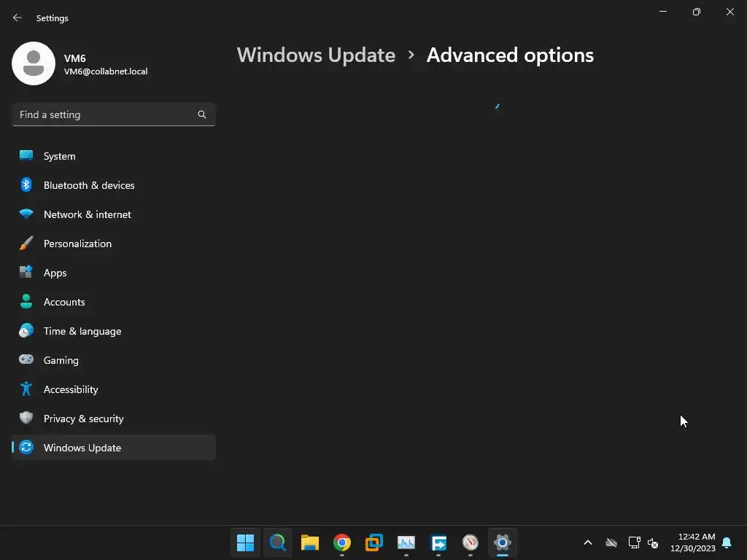Viewport: 747px width, 560px height.
Task: Go back using the Settings back arrow
Action: click(18, 17)
